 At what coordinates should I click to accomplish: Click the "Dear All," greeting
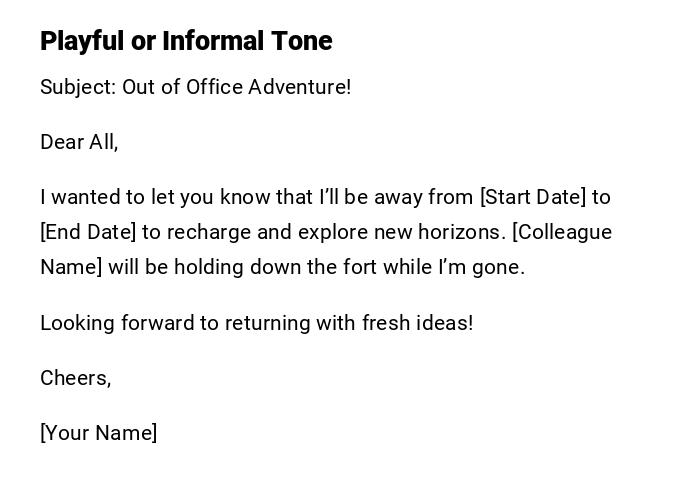click(x=79, y=142)
